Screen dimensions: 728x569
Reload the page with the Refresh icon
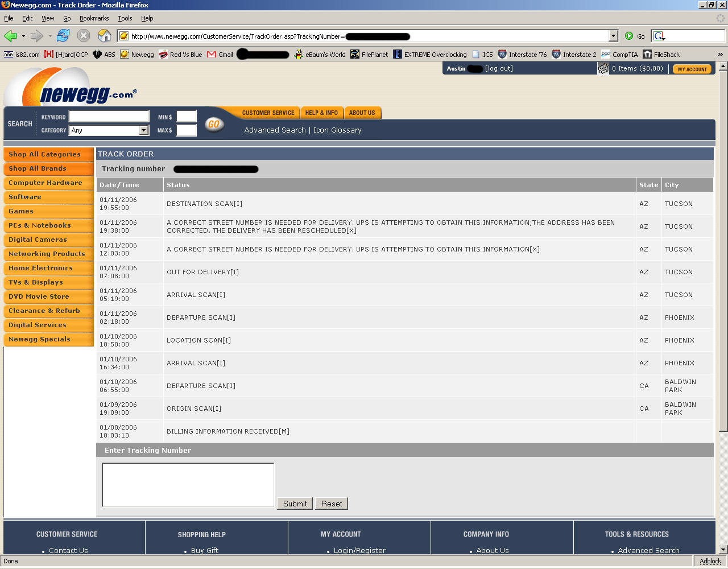coord(63,36)
